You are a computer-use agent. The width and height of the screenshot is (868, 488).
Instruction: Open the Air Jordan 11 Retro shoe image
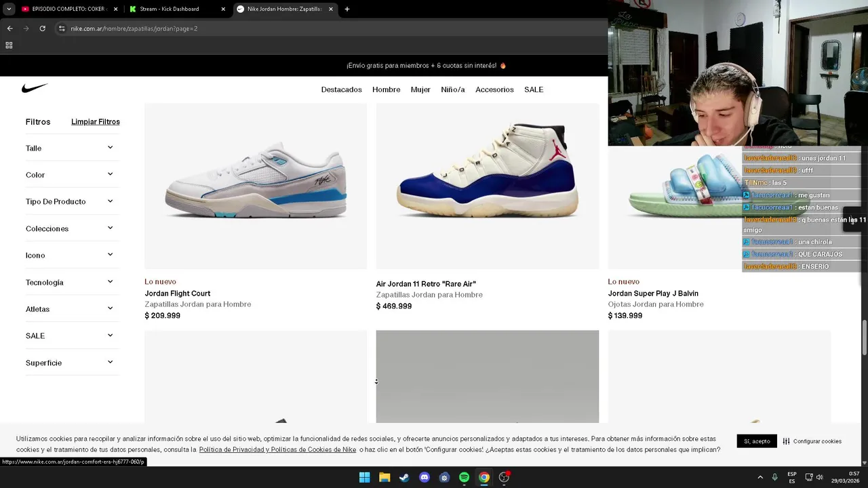[488, 186]
